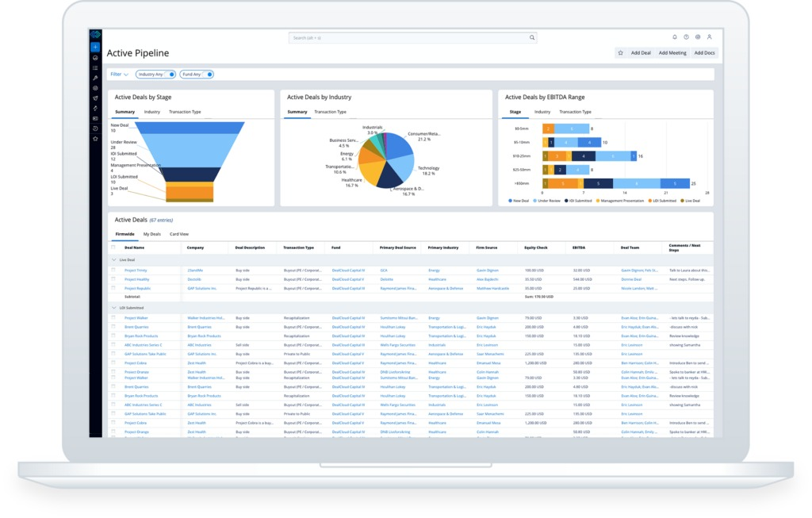
Task: Star this page using the favorite icon
Action: [x=621, y=52]
